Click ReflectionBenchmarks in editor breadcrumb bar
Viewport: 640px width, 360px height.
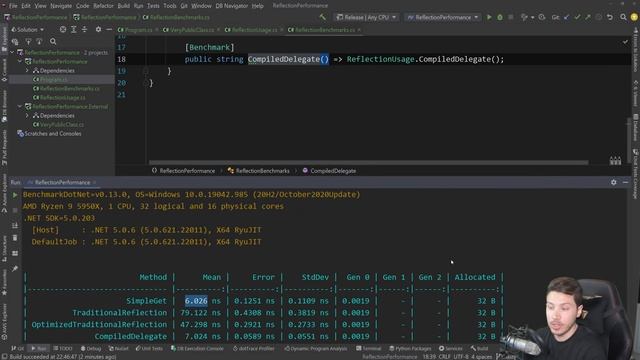click(262, 171)
